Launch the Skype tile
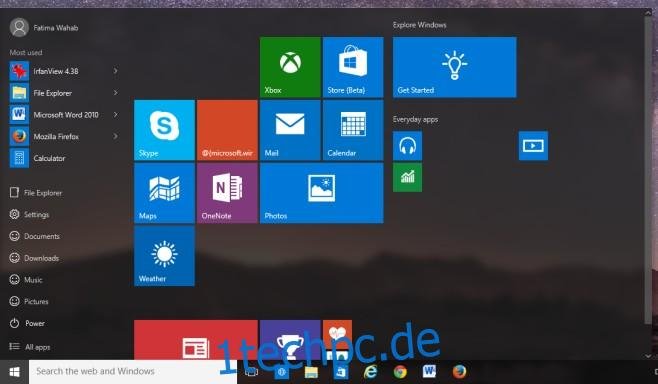Image resolution: width=658 pixels, height=384 pixels. coord(164,130)
